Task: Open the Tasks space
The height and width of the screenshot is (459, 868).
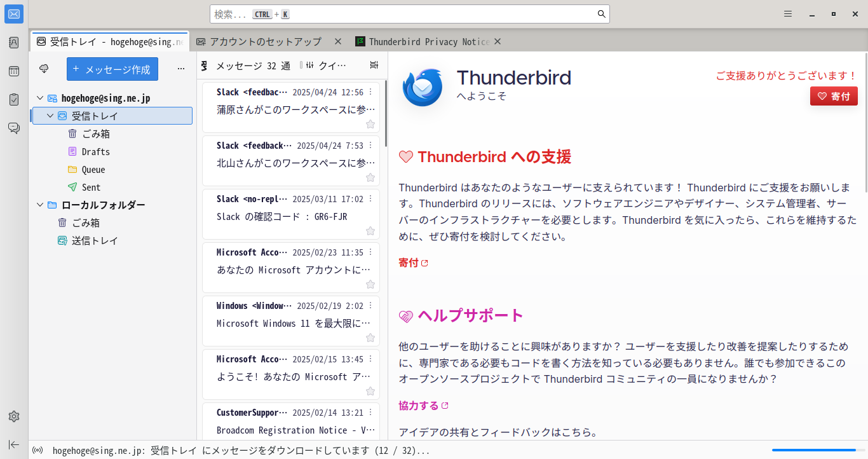Action: click(x=14, y=99)
